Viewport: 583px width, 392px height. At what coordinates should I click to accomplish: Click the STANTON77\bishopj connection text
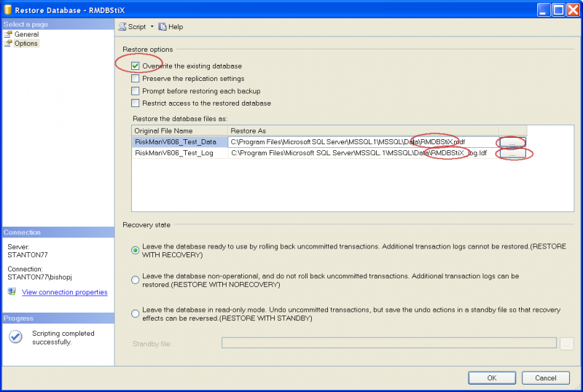click(x=39, y=277)
